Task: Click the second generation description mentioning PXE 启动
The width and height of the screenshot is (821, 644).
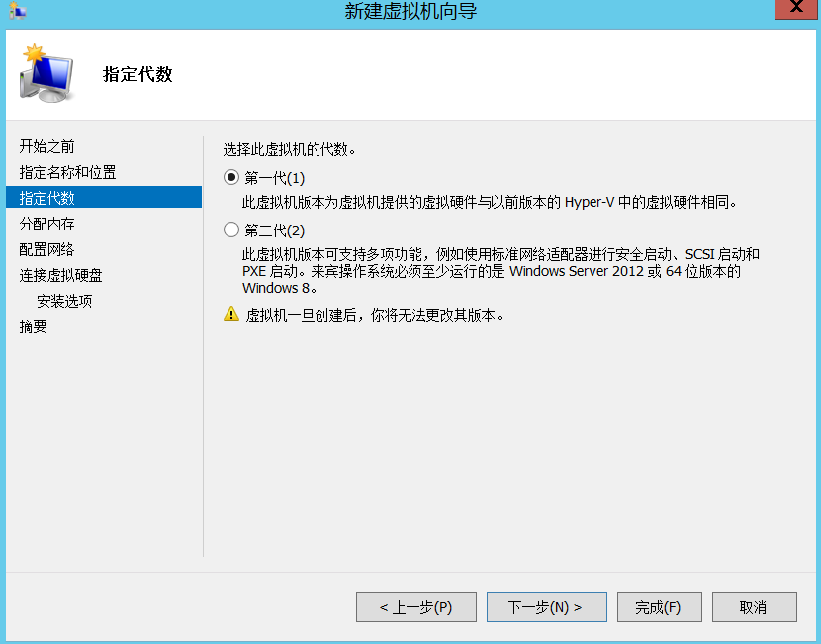Action: coord(501,271)
